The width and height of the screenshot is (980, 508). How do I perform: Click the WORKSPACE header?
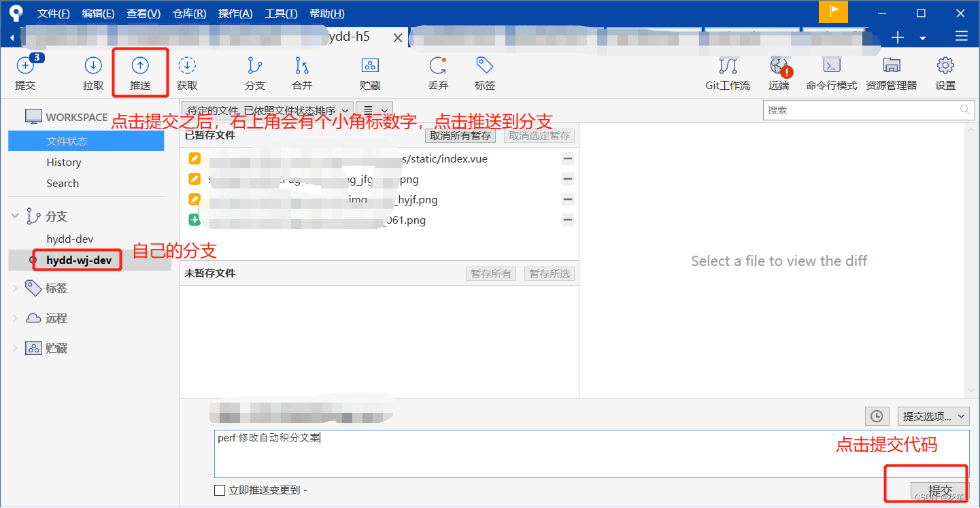click(67, 117)
